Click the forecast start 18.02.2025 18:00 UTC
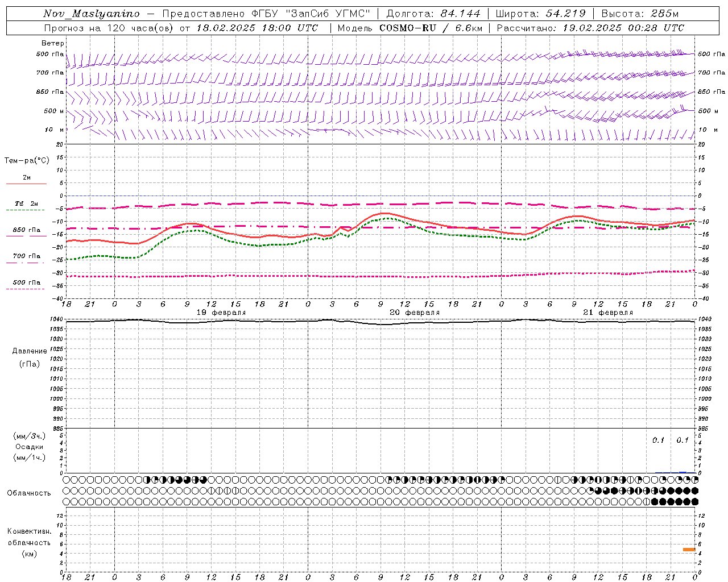The height and width of the screenshot is (582, 728). (x=257, y=28)
